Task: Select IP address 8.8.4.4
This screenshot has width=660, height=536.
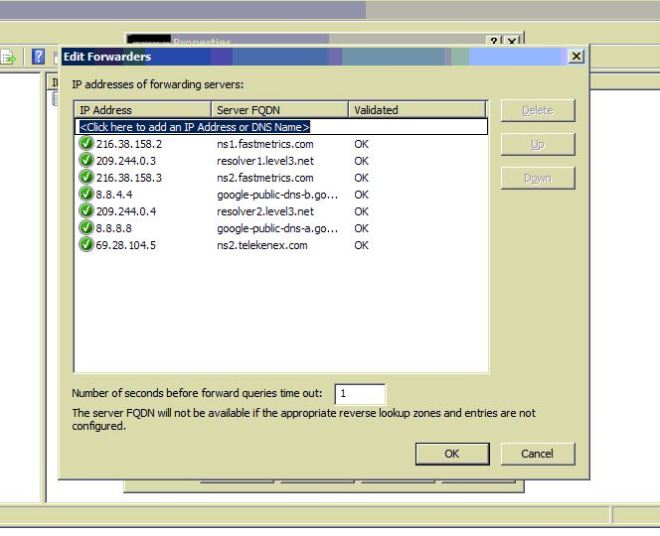Action: (x=114, y=195)
